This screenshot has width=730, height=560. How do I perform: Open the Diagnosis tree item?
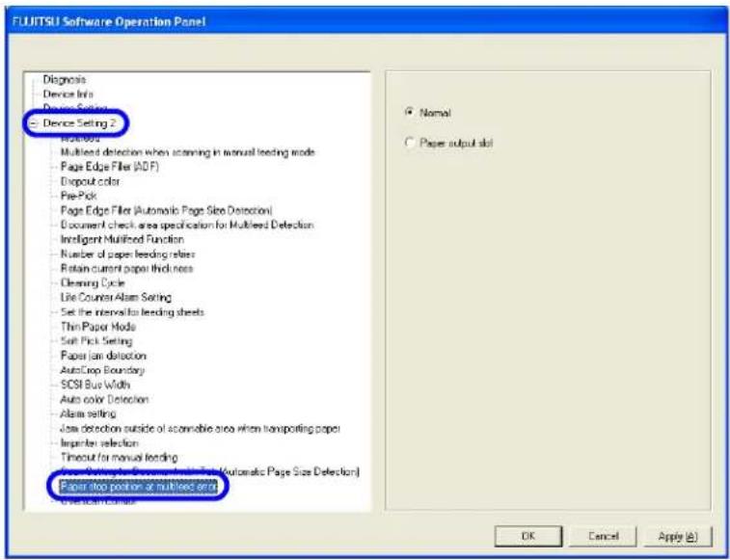[x=65, y=80]
